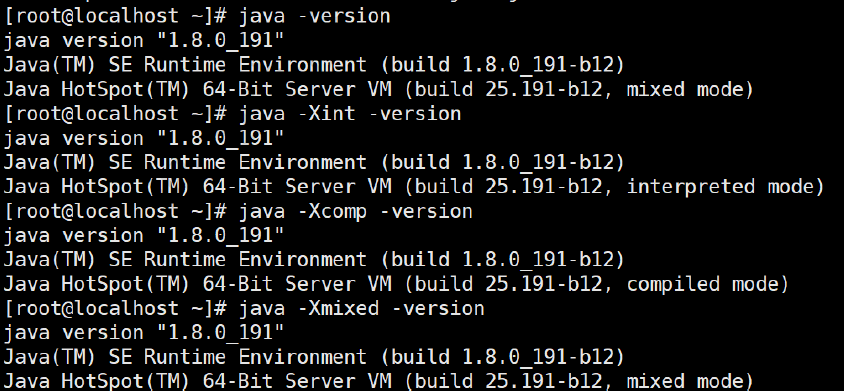The image size is (844, 391).
Task: Click the first 'java -version' command
Action: 314,16
